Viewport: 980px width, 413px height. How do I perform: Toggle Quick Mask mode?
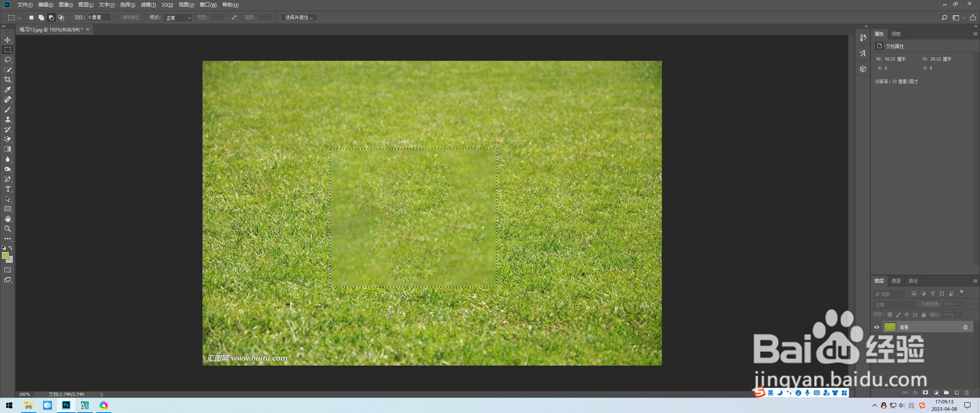coord(8,270)
